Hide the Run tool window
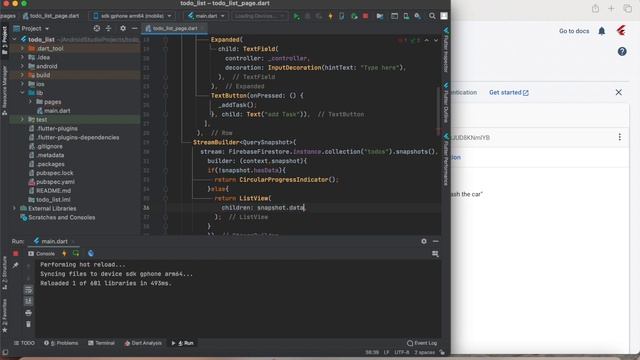 click(x=436, y=241)
